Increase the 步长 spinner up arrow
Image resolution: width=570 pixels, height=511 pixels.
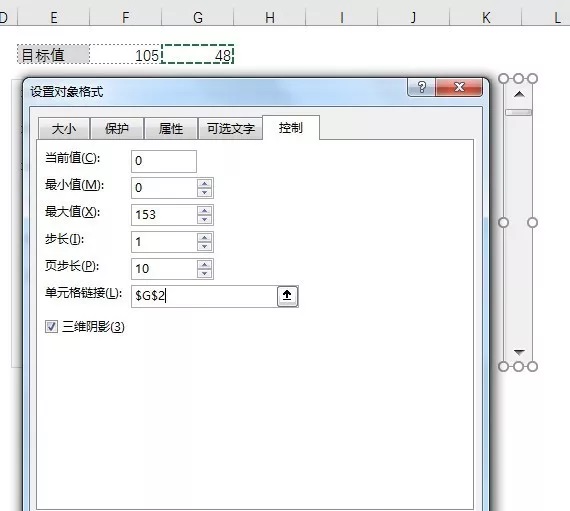(x=205, y=237)
